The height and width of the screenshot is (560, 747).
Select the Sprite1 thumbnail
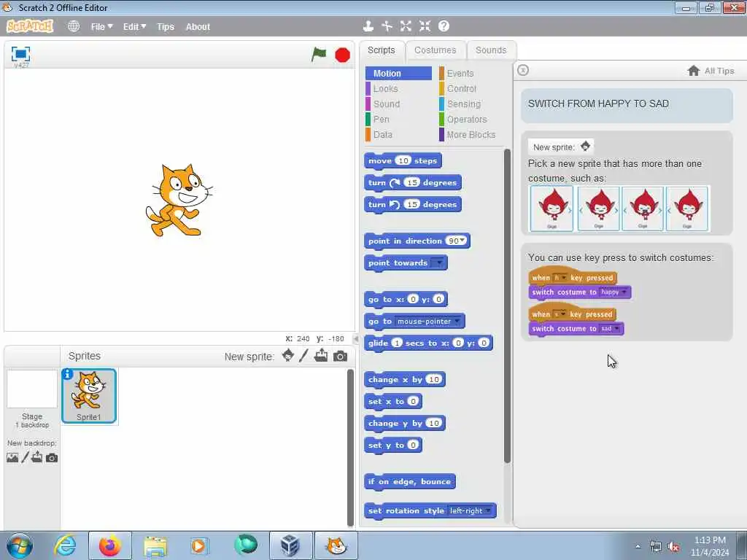[x=88, y=396]
